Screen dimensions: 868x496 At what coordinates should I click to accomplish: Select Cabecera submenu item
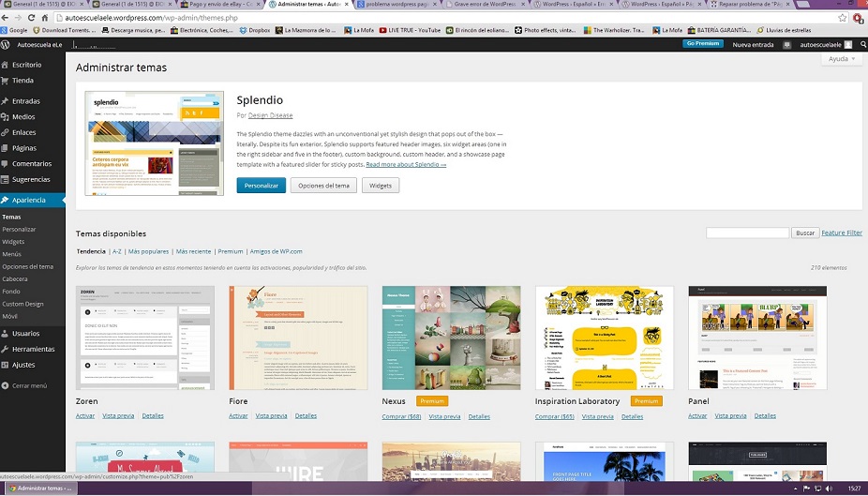15,279
